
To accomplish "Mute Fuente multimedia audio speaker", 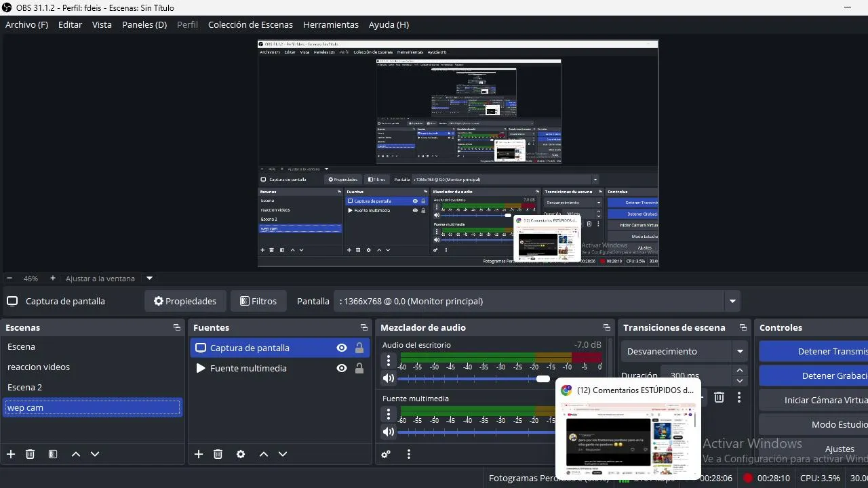I will tap(389, 432).
